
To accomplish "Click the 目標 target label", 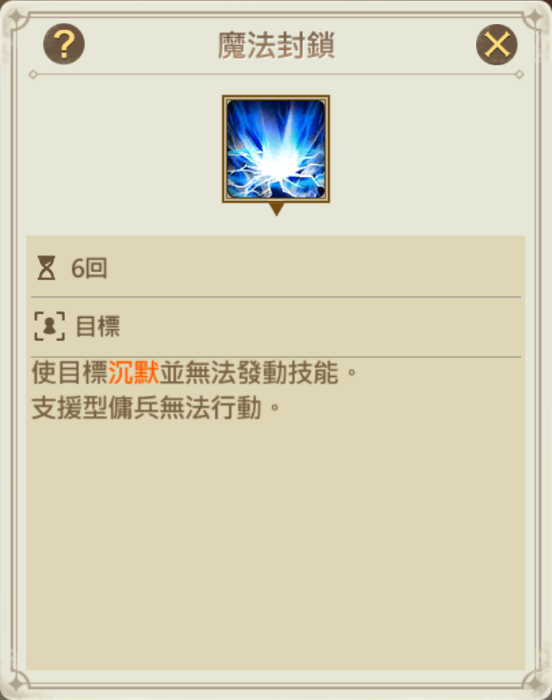I will 98,326.
